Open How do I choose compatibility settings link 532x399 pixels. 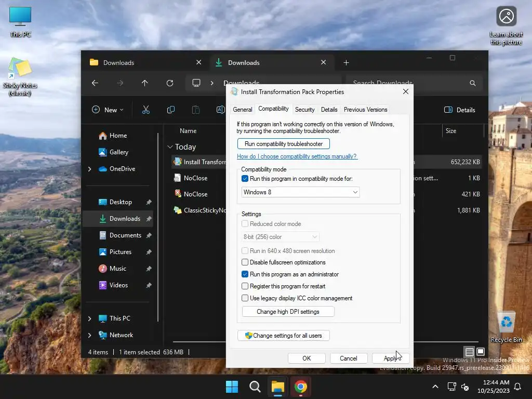coord(297,156)
